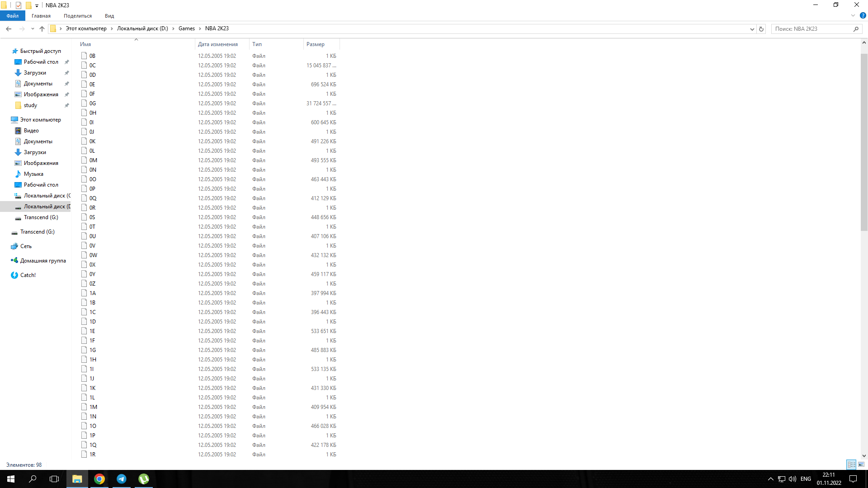Image resolution: width=868 pixels, height=488 pixels.
Task: Open the Поделиться ribbon tab
Action: point(78,16)
